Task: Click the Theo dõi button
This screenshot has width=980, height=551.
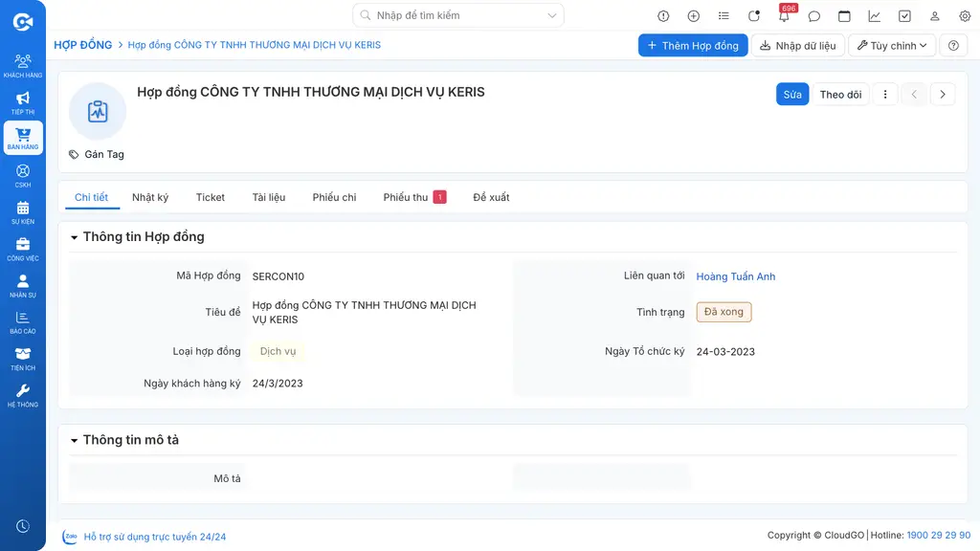Action: tap(840, 95)
